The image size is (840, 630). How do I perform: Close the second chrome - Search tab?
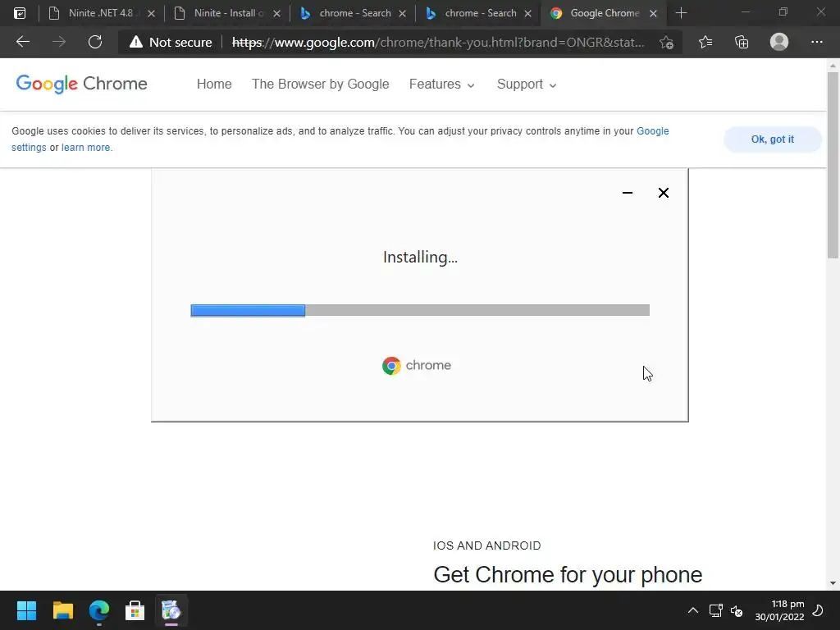tap(527, 13)
